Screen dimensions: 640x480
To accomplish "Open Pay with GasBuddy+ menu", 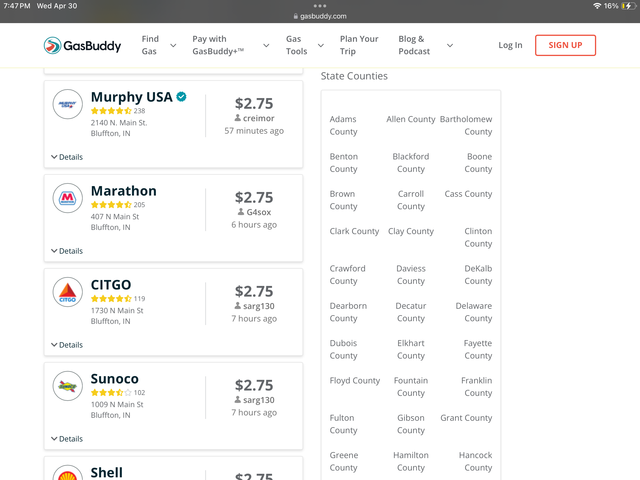I will coord(231,45).
